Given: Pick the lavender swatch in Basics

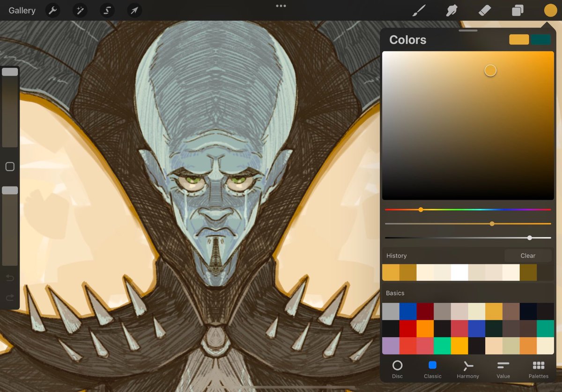Looking at the screenshot, I should [391, 346].
